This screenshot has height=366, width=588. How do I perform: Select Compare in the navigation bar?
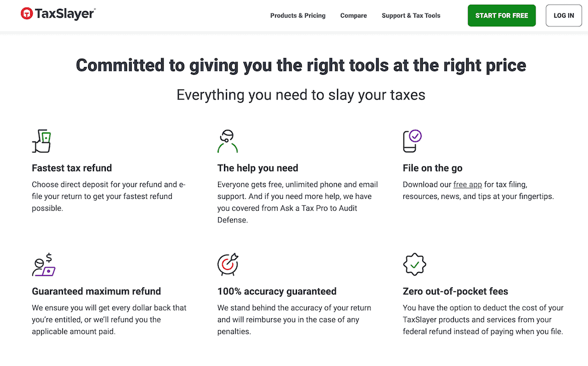point(353,16)
